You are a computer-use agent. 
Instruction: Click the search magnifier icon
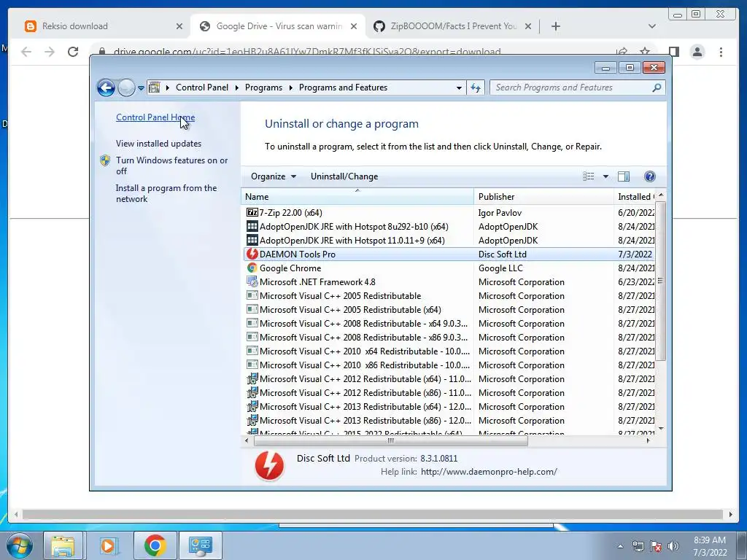(657, 87)
